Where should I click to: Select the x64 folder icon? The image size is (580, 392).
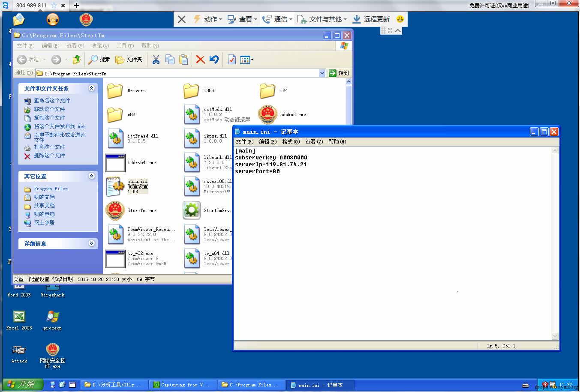point(267,91)
